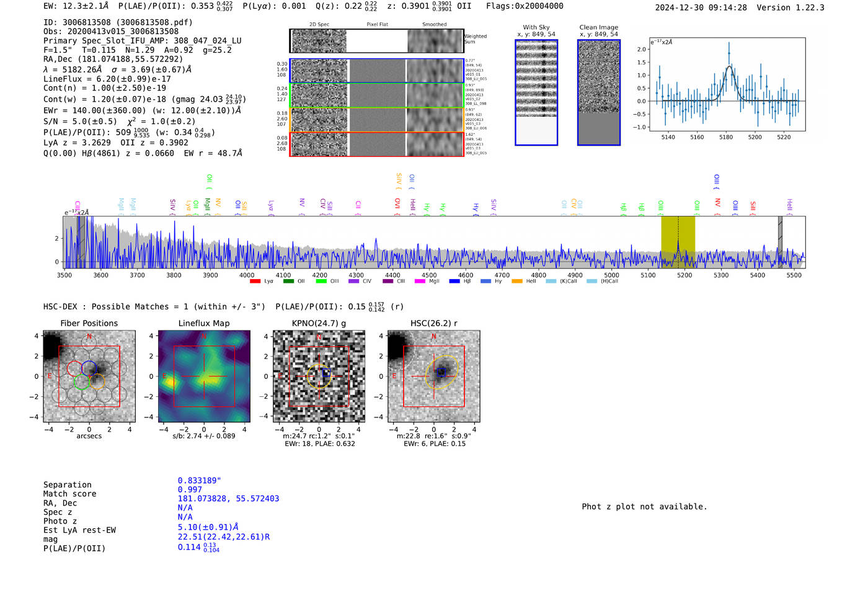868x591 pixels.
Task: Click the 'Flags:0x20004000' text
Action: click(525, 6)
